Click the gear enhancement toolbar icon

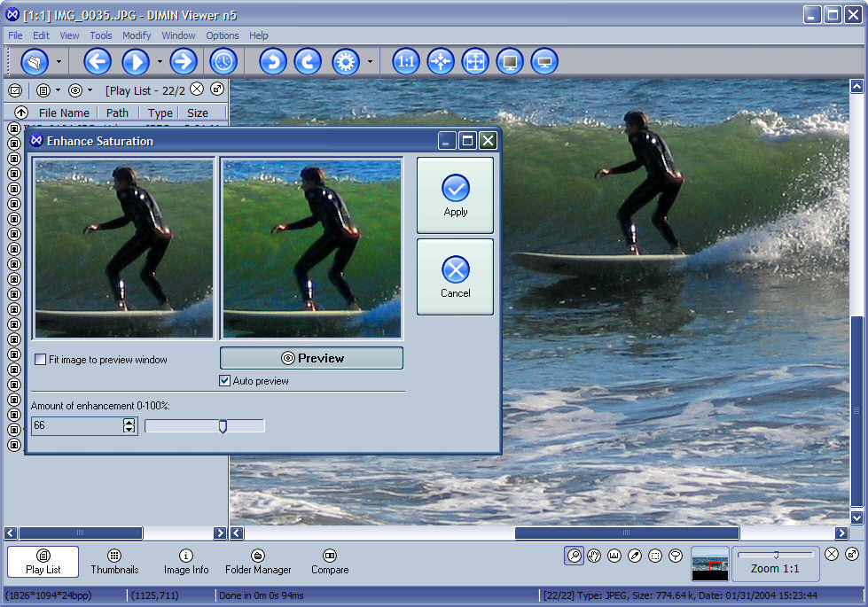tap(346, 61)
